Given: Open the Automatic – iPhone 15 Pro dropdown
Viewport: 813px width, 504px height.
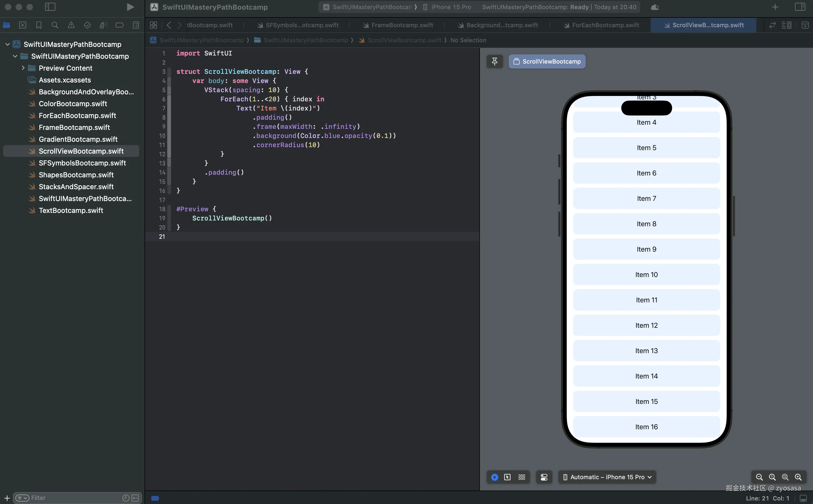Looking at the screenshot, I should (607, 477).
